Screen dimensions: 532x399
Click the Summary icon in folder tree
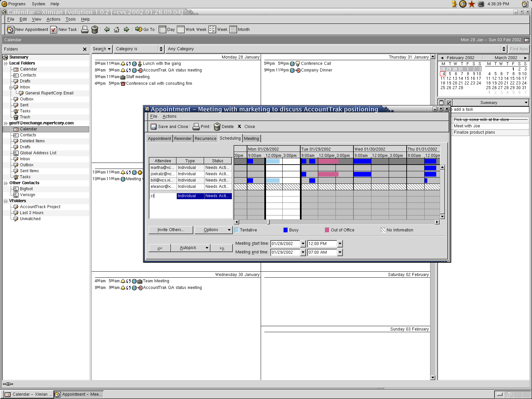(6, 58)
